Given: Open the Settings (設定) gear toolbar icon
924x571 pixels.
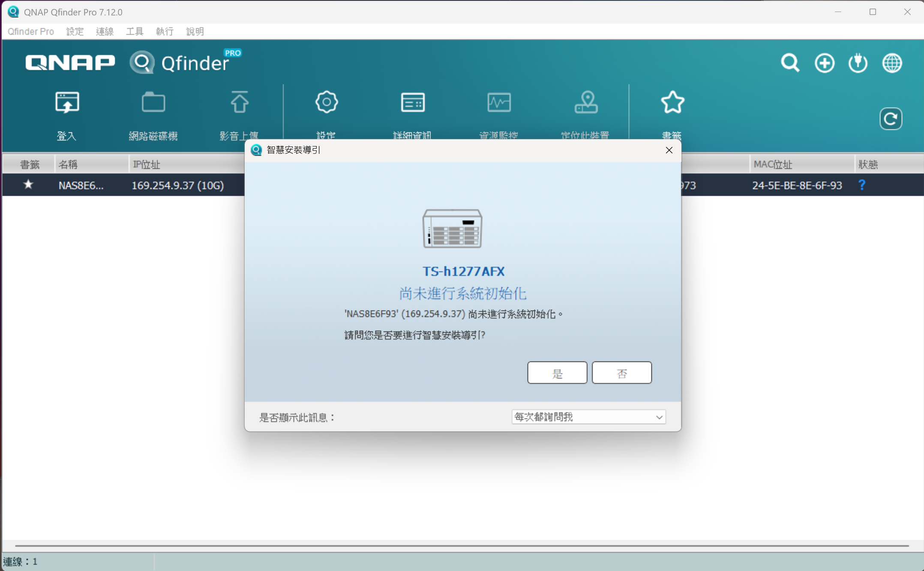Looking at the screenshot, I should pos(327,102).
